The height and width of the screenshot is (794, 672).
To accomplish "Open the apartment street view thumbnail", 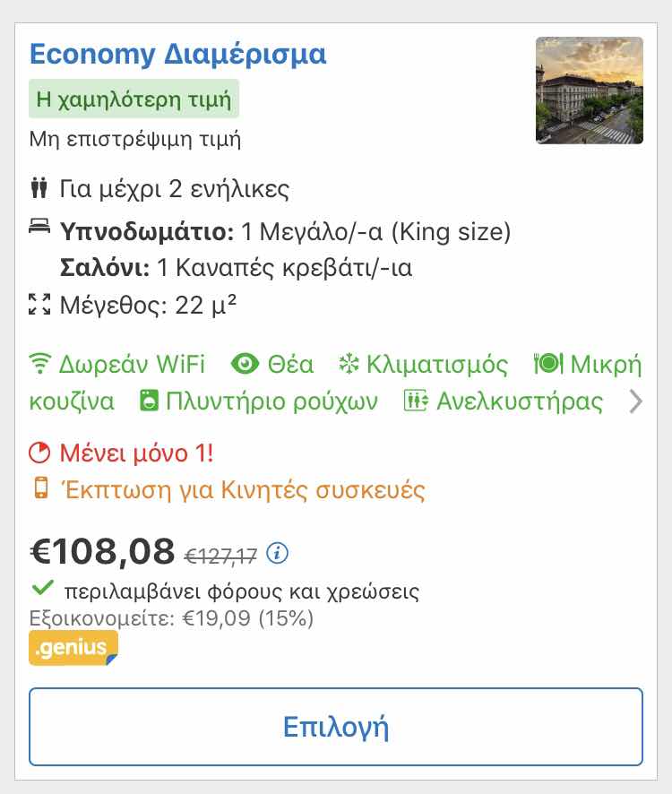I will (590, 91).
